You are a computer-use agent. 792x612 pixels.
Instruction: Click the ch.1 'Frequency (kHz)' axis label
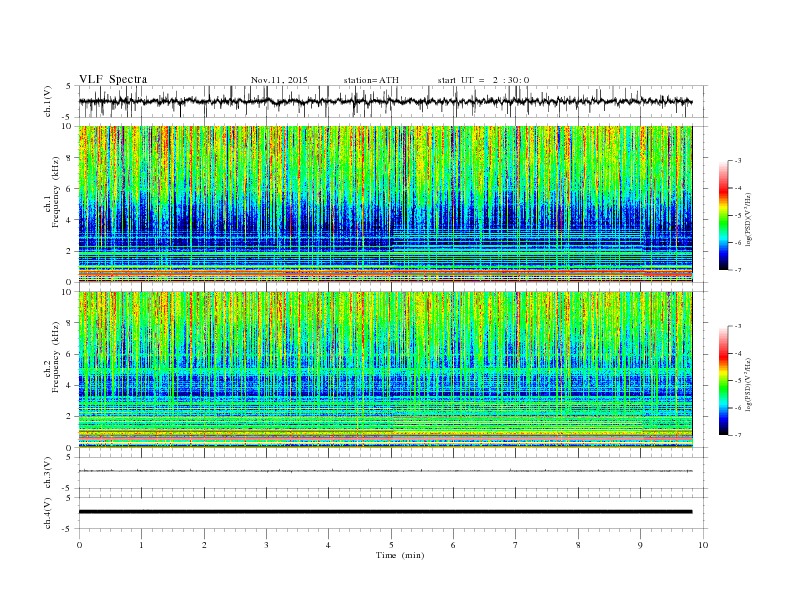[x=56, y=192]
